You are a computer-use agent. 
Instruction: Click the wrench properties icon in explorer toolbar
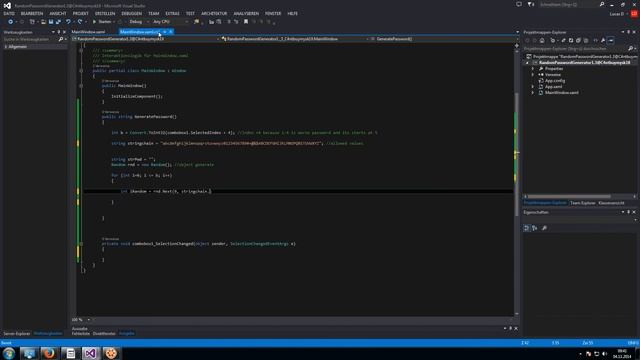(x=603, y=40)
